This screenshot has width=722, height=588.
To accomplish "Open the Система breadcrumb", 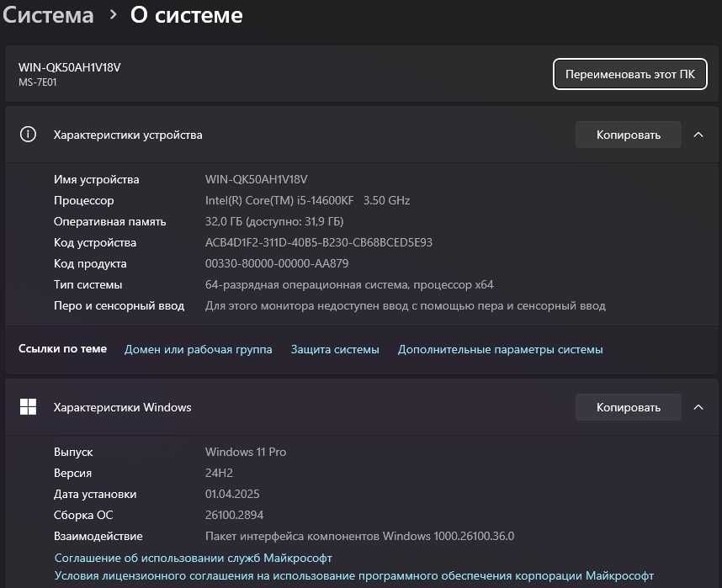I will click(x=48, y=15).
